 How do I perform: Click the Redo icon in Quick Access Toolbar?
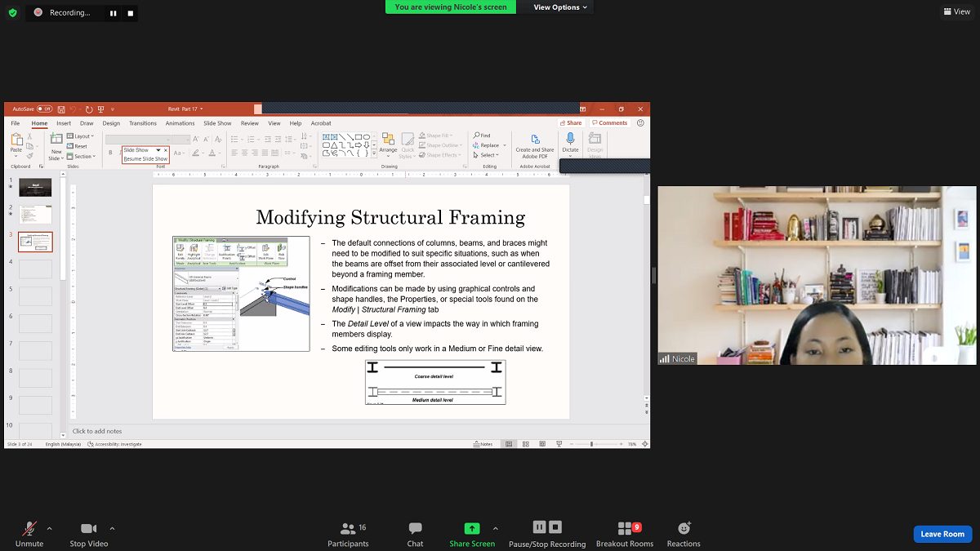click(x=88, y=109)
